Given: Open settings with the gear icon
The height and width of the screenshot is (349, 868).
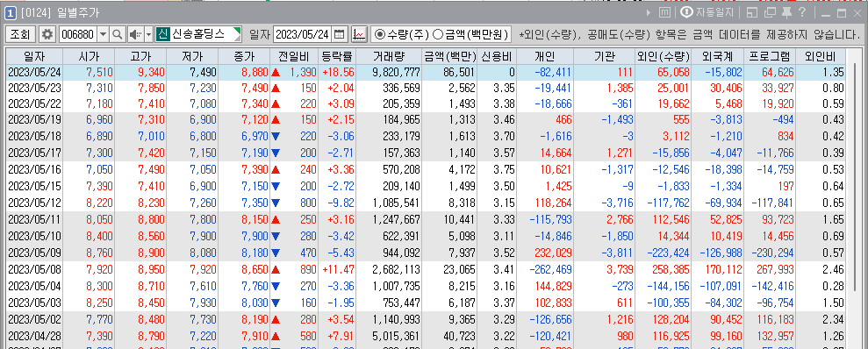Looking at the screenshot, I should (47, 34).
